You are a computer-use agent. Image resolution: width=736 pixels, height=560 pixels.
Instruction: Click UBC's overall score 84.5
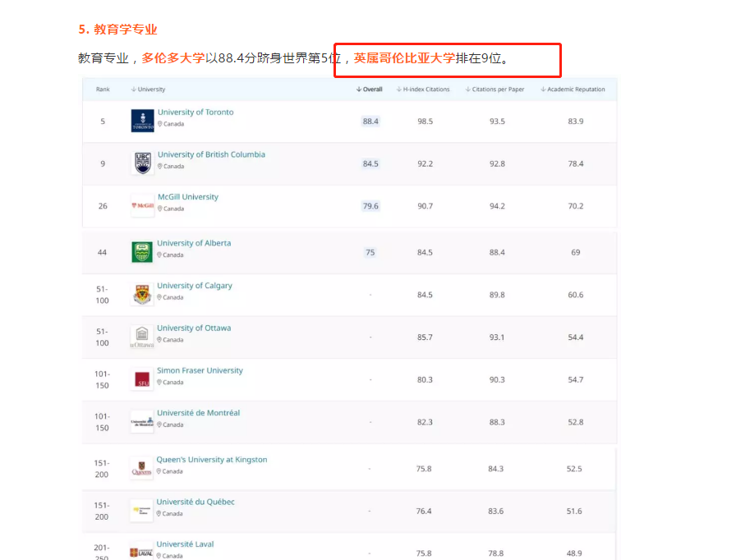370,163
